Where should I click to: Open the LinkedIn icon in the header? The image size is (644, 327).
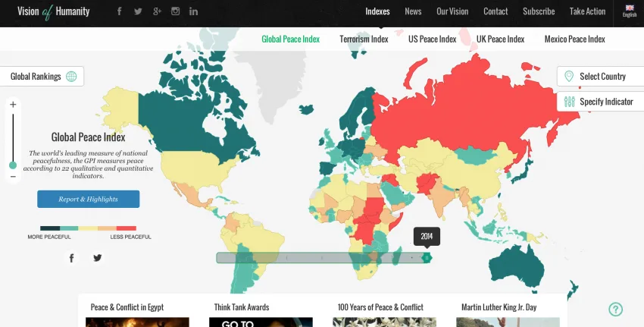(x=193, y=11)
